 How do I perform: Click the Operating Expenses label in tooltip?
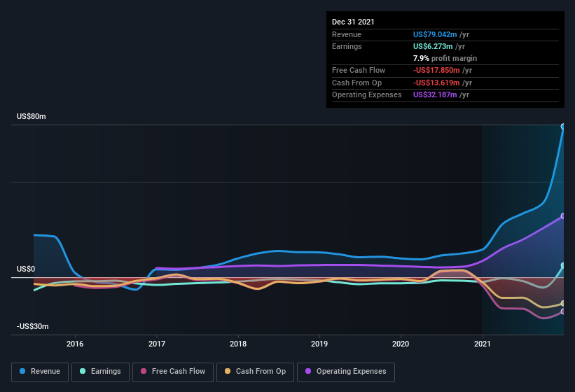tap(367, 95)
